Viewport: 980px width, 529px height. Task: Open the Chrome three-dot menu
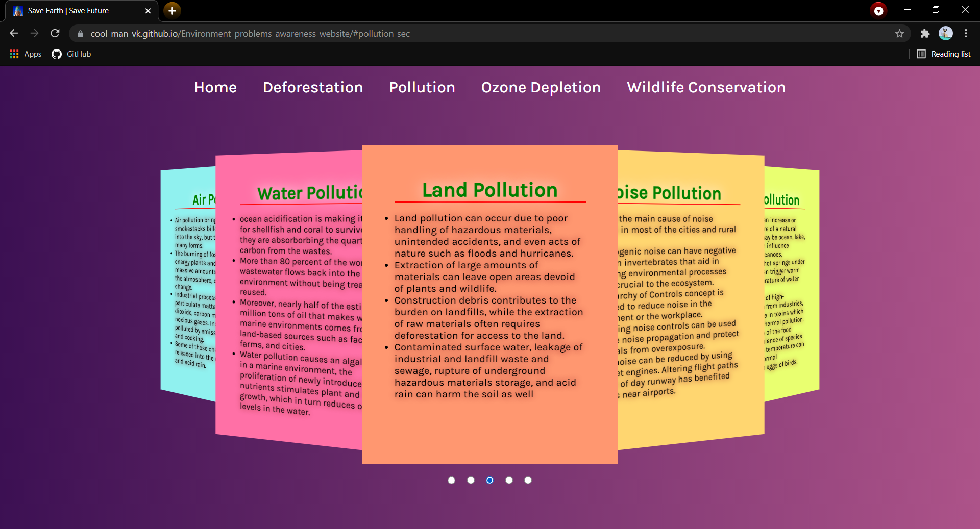[966, 33]
